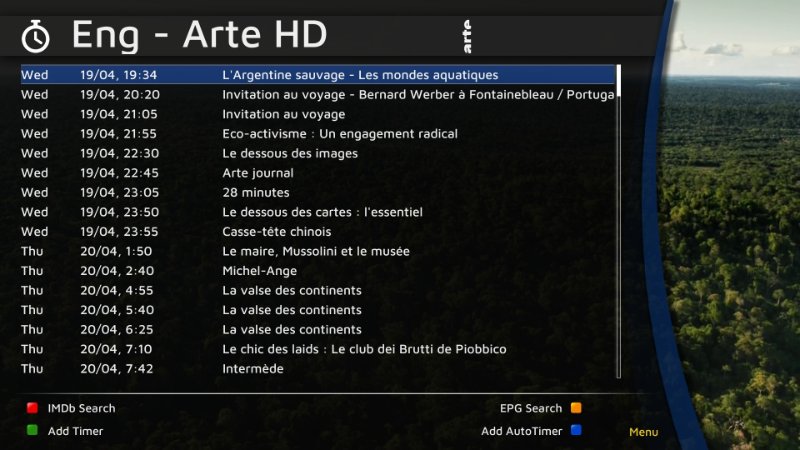Screen dimensions: 800x450
Task: Click the timer clock icon in header
Action: pyautogui.click(x=35, y=36)
